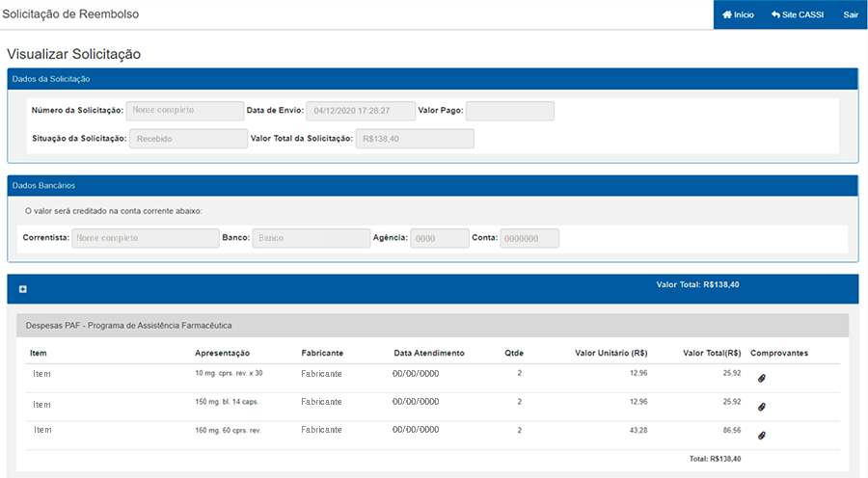868x478 pixels.
Task: Click the Data Atendimento column header
Action: (429, 353)
